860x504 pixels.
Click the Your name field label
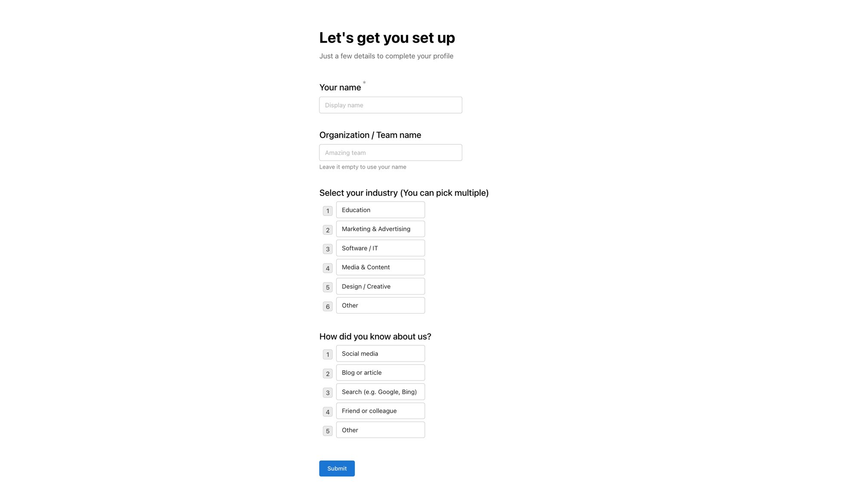coord(340,87)
